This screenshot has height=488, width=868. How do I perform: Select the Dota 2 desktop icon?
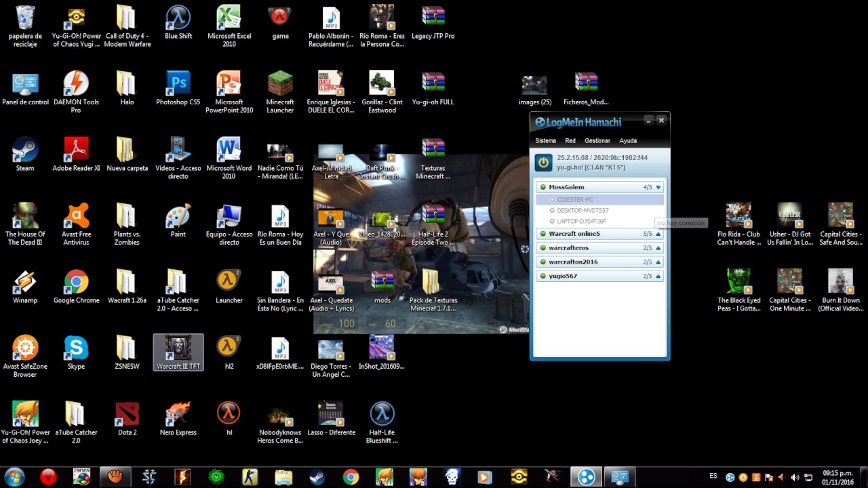127,419
